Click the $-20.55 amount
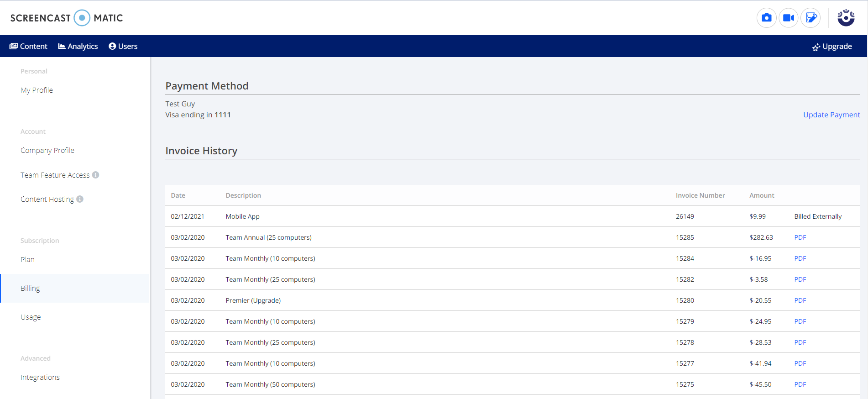Screen dimensions: 868x399 click(x=760, y=300)
